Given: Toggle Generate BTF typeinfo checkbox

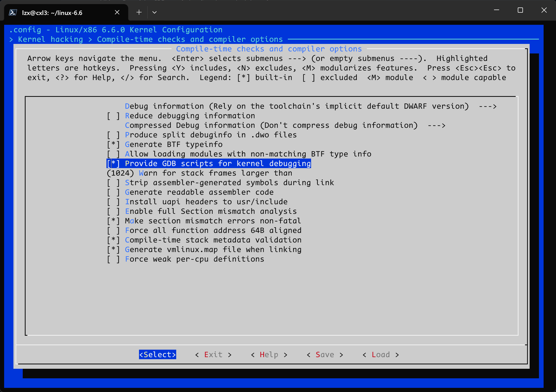Looking at the screenshot, I should [x=113, y=144].
